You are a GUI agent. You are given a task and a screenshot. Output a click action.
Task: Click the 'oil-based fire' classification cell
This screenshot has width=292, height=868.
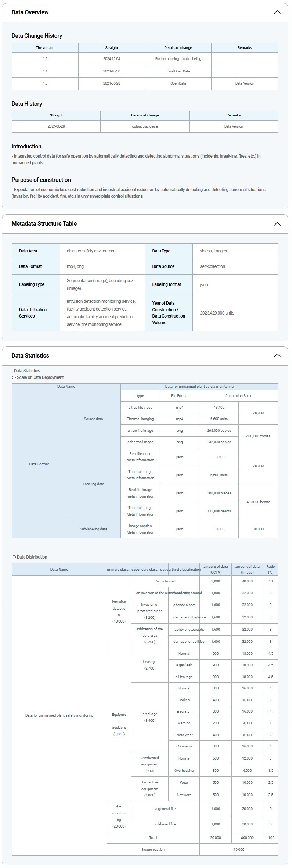click(165, 824)
